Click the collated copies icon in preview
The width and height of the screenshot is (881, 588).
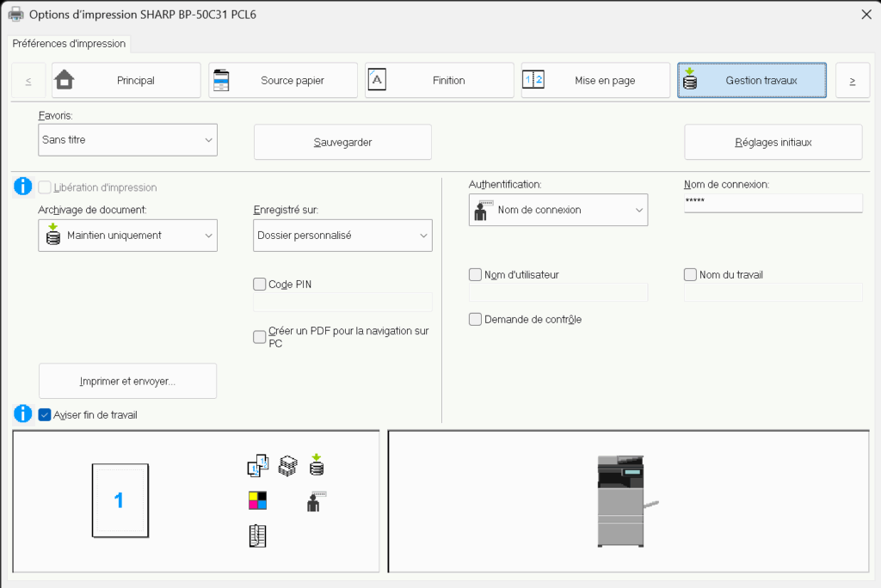click(x=257, y=465)
